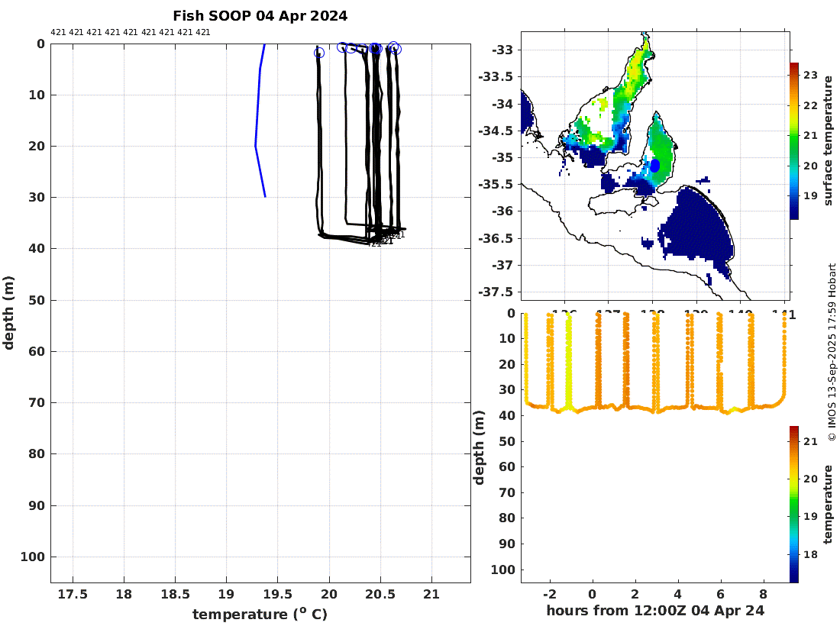Screen dimensions: 840x626
Task: Click the blue climatology line in profile plot
Action: [259, 121]
